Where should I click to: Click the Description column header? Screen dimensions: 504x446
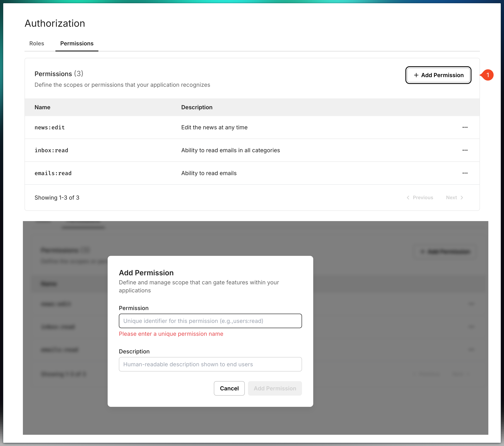pyautogui.click(x=197, y=107)
